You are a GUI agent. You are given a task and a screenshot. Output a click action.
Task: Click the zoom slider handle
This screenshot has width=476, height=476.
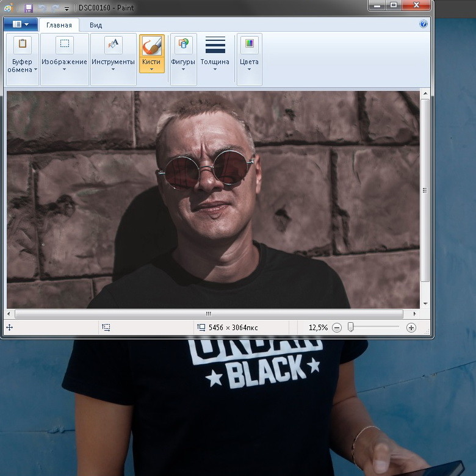pyautogui.click(x=351, y=328)
